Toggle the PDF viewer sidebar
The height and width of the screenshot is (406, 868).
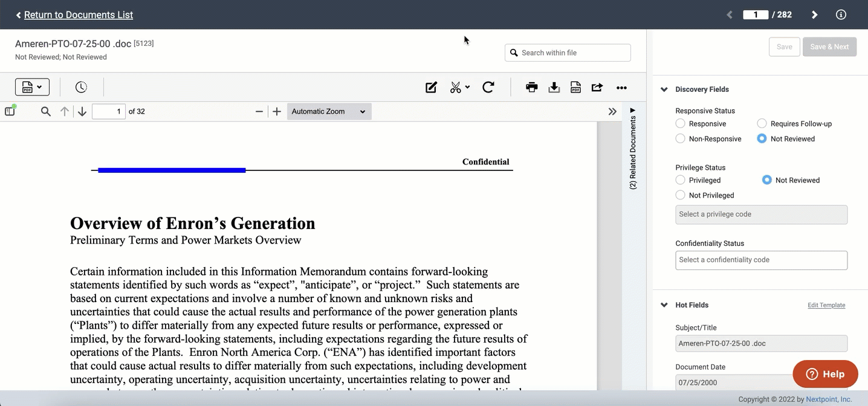pos(10,111)
